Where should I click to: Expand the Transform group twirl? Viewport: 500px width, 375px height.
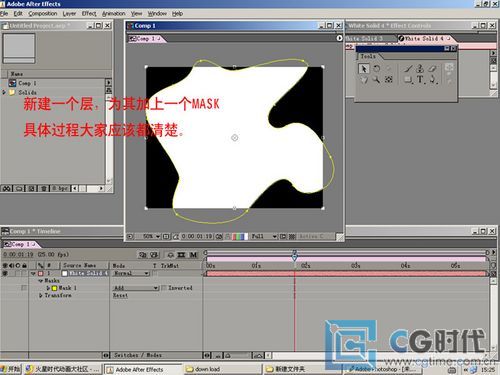[41, 295]
